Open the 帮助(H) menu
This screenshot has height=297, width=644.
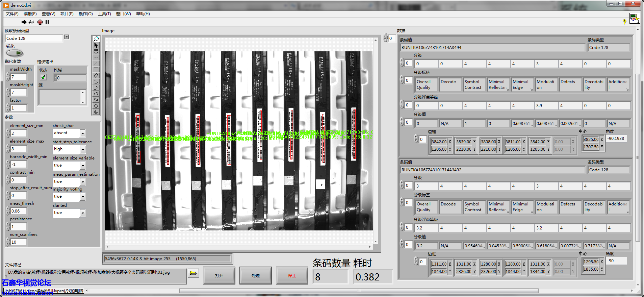[143, 14]
